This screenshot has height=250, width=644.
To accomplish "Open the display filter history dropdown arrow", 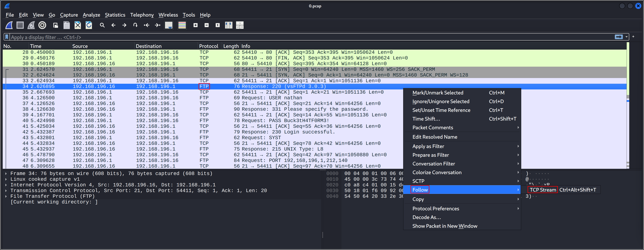I will (x=627, y=37).
